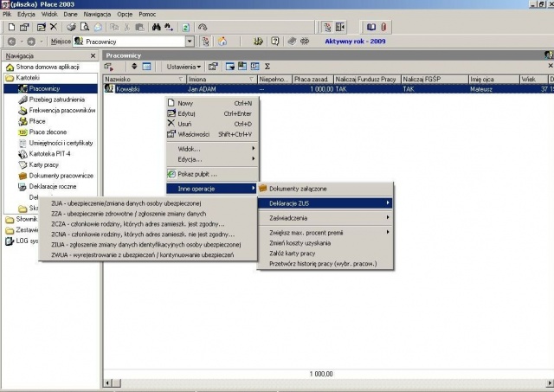This screenshot has width=554, height=392.
Task: Click the Send mail envelope icon
Action: [x=98, y=27]
